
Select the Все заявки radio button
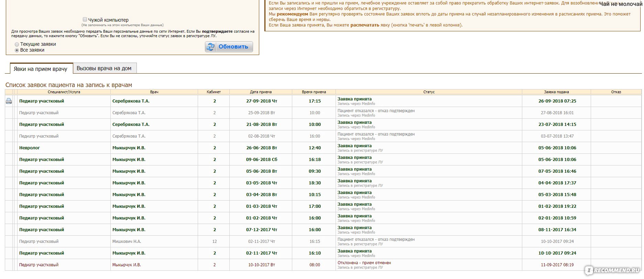coord(17,50)
